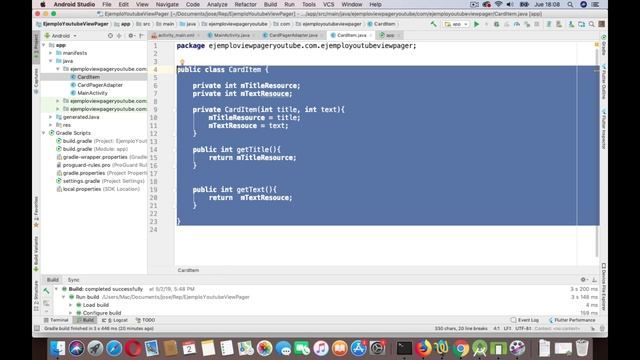Open Firefox from the Dock
Viewport: 640px width, 360px height.
point(423,348)
